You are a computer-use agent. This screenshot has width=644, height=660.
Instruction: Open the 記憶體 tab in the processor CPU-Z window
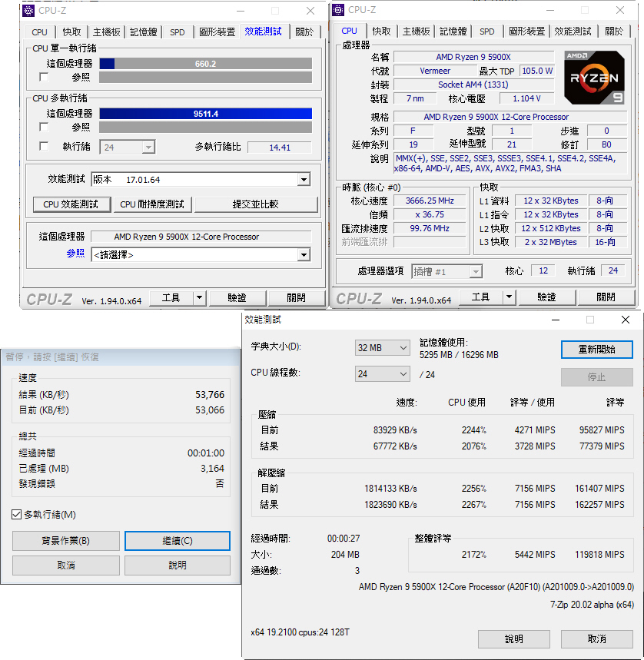(453, 32)
